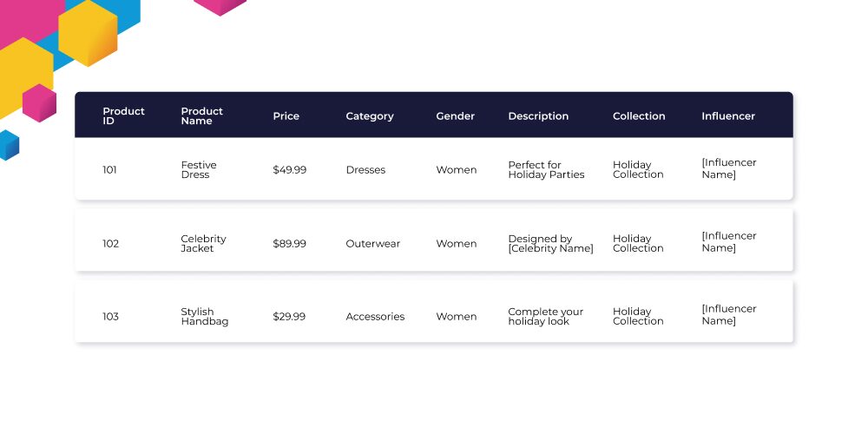Select the Description column header
This screenshot has height=434, width=868.
pos(538,116)
